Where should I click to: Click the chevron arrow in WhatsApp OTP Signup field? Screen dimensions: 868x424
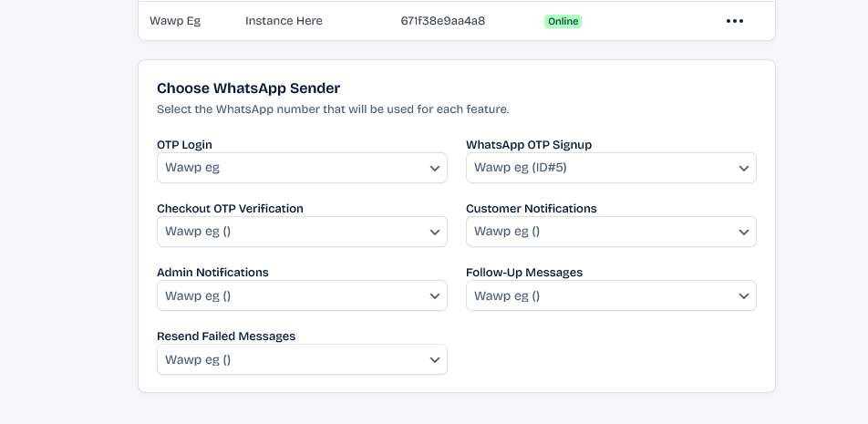click(743, 169)
